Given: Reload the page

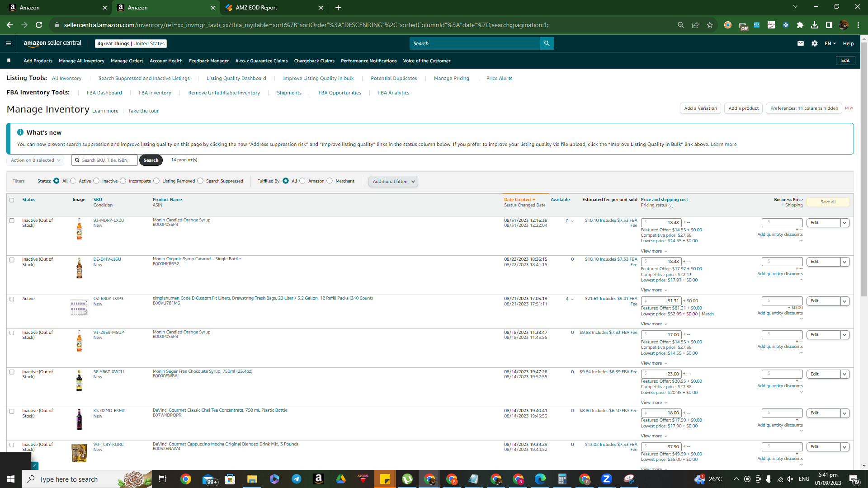Looking at the screenshot, I should (39, 25).
